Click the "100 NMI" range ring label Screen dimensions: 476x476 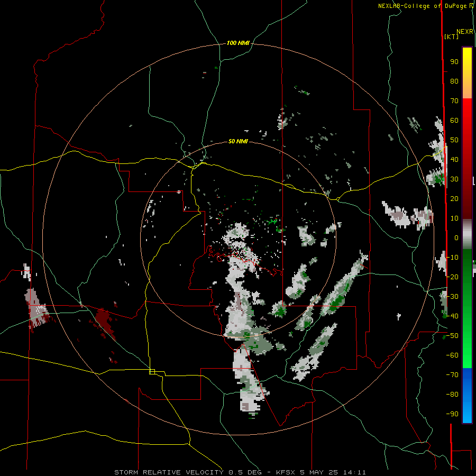[x=238, y=43]
